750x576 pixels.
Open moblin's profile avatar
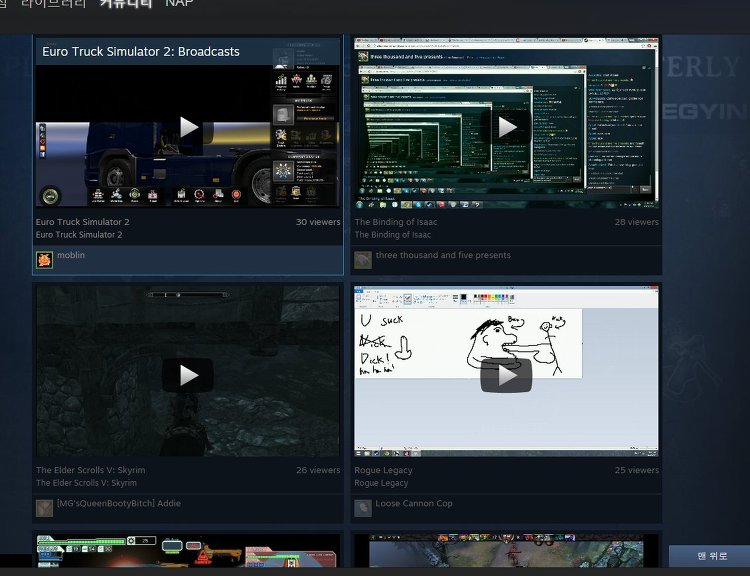coord(44,260)
